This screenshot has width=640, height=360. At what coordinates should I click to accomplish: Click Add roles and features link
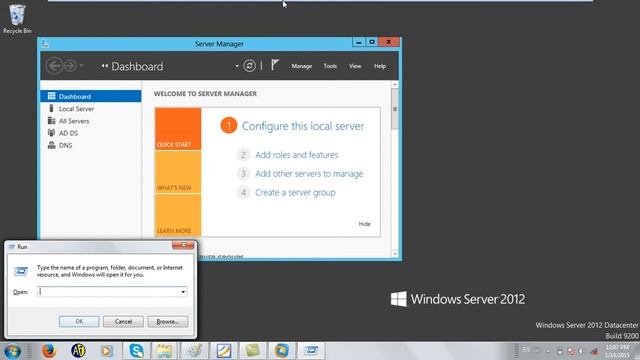(296, 155)
